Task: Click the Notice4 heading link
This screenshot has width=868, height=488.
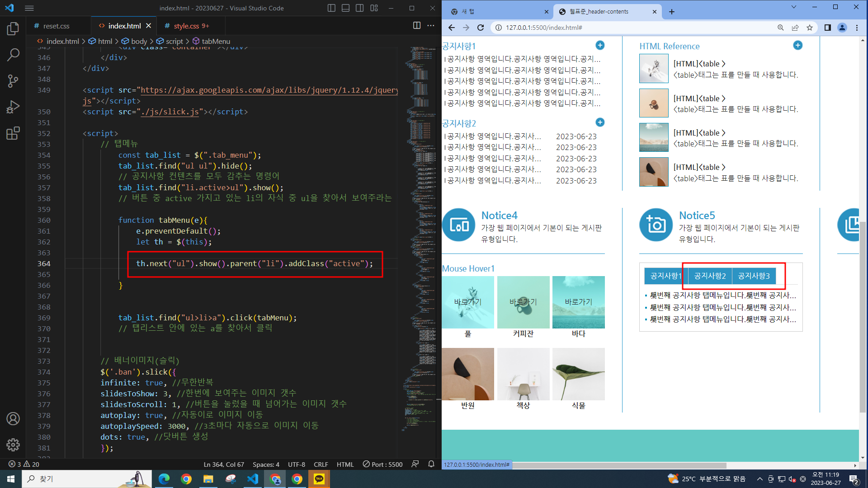Action: 499,216
